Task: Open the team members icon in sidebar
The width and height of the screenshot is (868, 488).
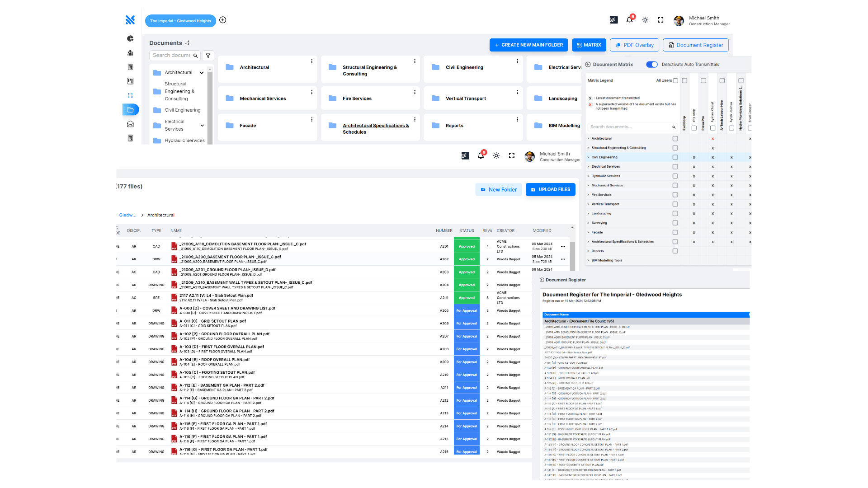Action: 130,52
